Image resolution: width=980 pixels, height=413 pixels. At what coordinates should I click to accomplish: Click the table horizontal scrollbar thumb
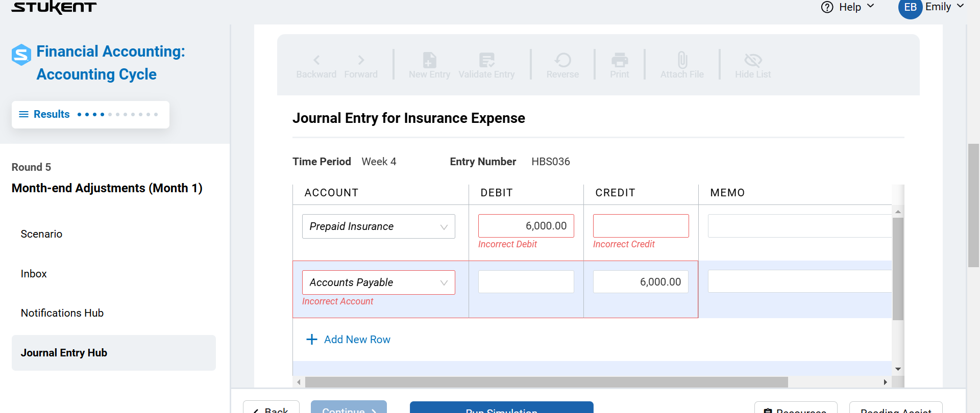(x=546, y=382)
